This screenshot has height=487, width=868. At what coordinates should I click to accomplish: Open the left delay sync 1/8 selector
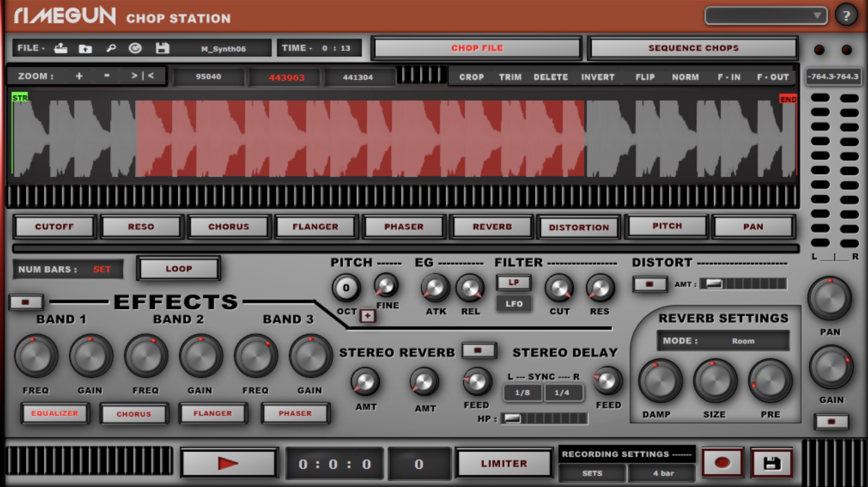click(x=522, y=393)
